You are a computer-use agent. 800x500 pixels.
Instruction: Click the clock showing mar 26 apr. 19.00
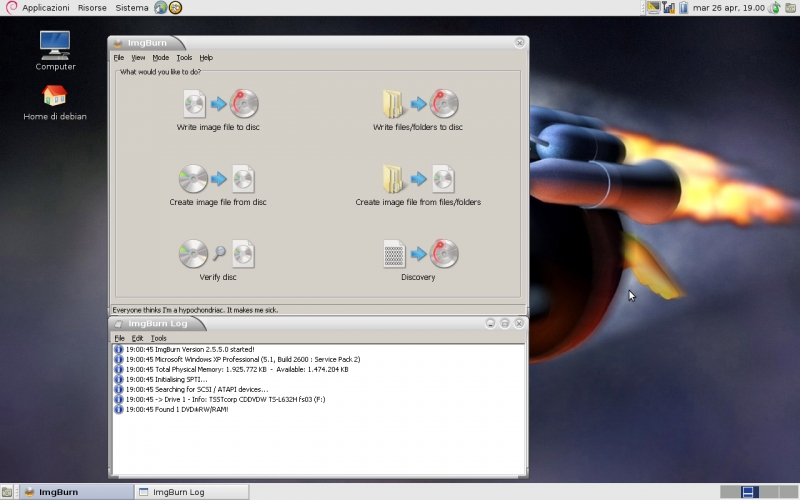pyautogui.click(x=729, y=8)
